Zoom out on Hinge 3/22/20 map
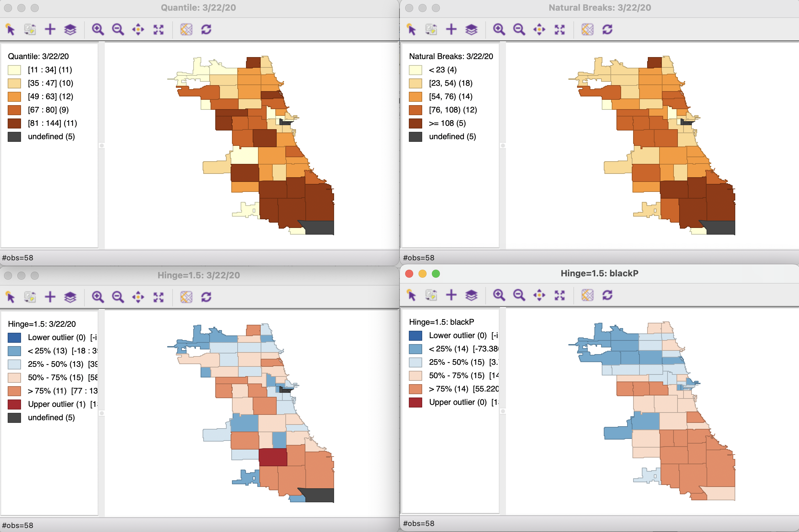The image size is (799, 532). [x=118, y=297]
